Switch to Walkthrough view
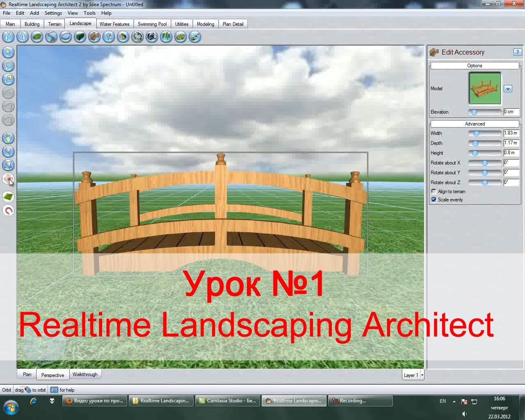 click(x=85, y=374)
